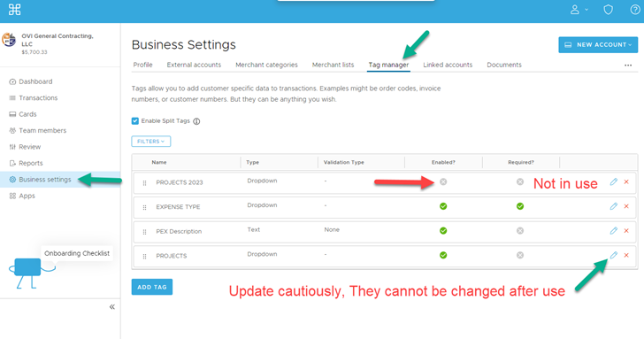Edit the PEX Description tag
Screen dimensions: 644x339
click(614, 231)
